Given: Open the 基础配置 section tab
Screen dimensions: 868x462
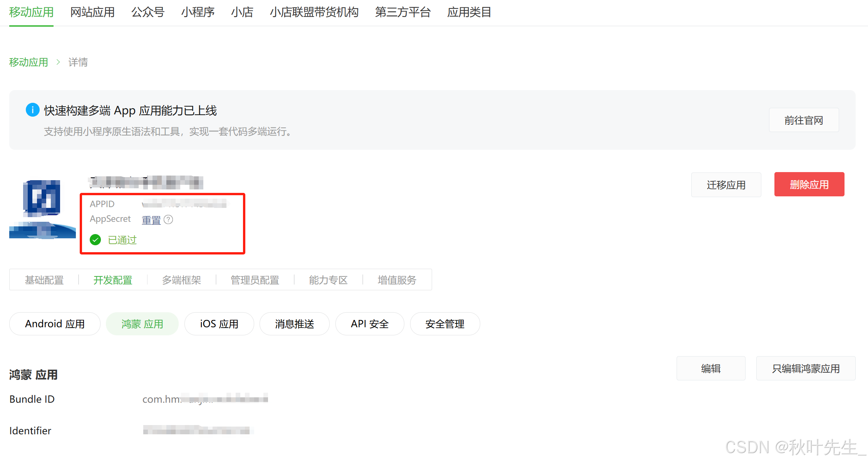Looking at the screenshot, I should [x=44, y=280].
